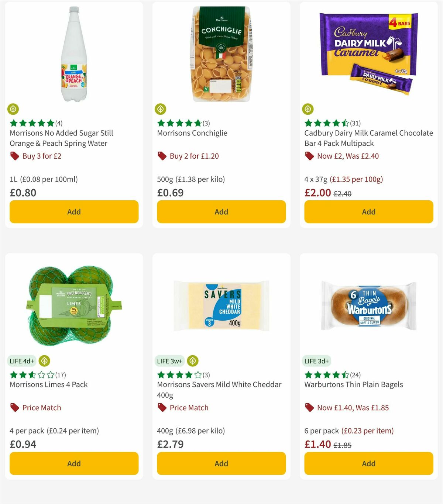The image size is (443, 504).
Task: Click the leaf icon above the Cadbury star rating
Action: coord(308,109)
